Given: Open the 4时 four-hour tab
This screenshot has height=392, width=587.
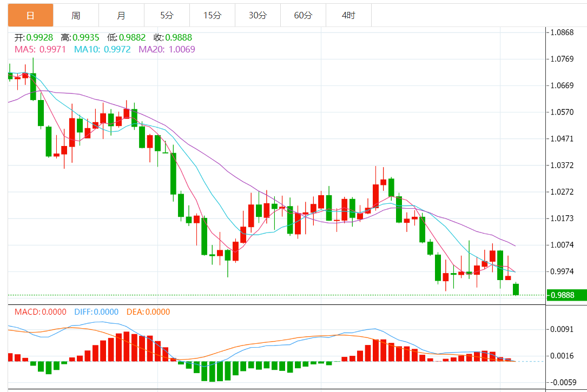Looking at the screenshot, I should pos(348,15).
